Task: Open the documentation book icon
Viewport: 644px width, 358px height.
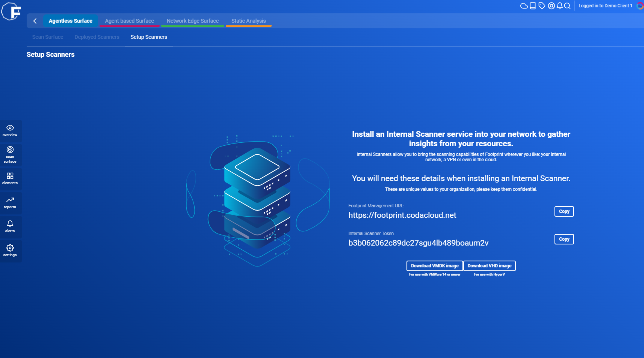Action: [533, 6]
